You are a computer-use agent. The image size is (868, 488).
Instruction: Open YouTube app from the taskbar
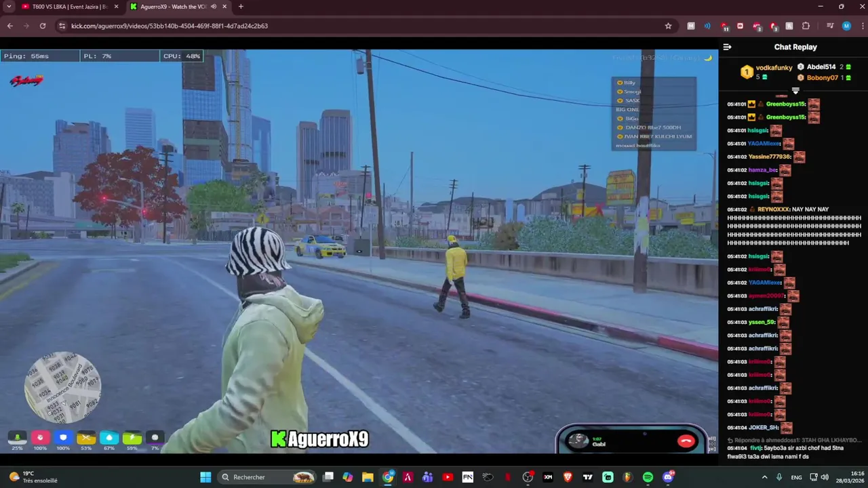click(448, 477)
